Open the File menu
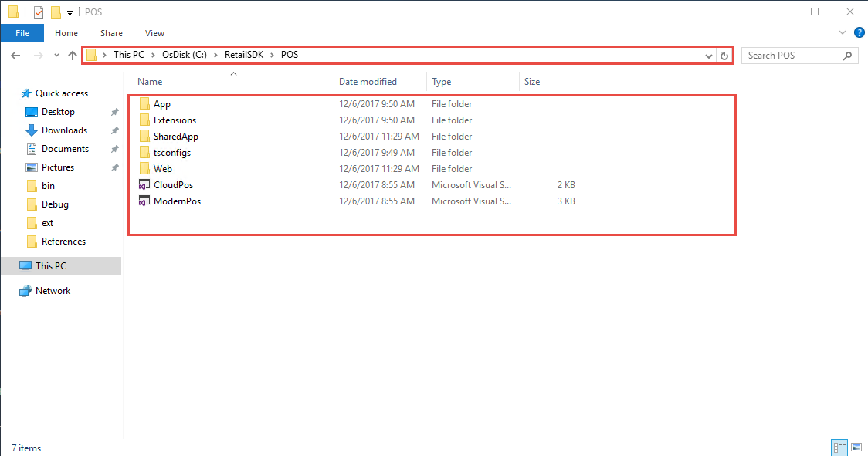Viewport: 868px width, 456px height. click(22, 33)
